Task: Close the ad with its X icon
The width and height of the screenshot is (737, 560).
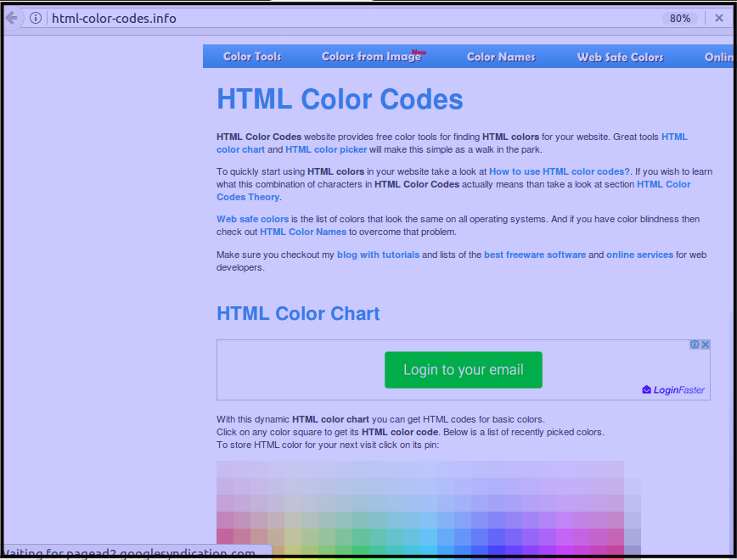Action: click(x=705, y=344)
